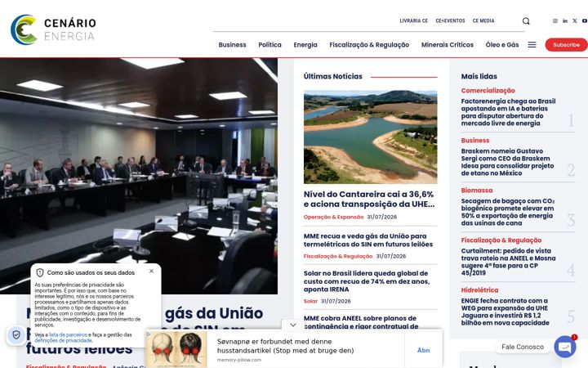Open the YouTube social icon
The height and width of the screenshot is (368, 588).
[x=584, y=21]
